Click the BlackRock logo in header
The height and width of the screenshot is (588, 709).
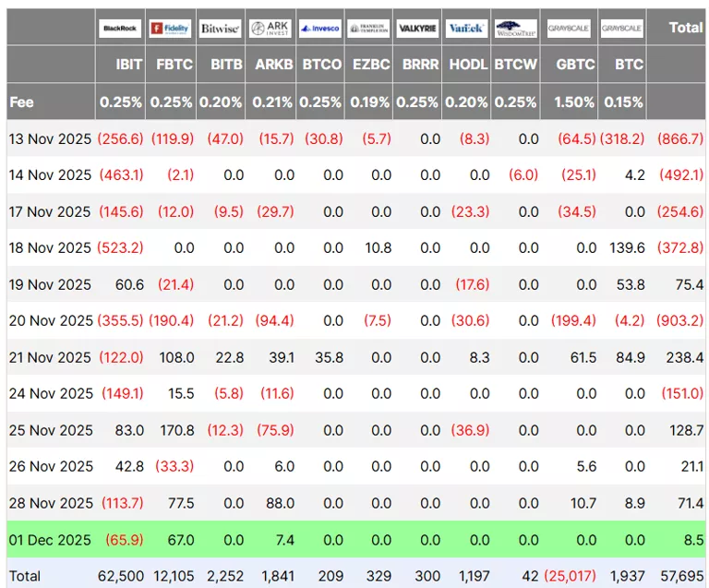pyautogui.click(x=120, y=29)
